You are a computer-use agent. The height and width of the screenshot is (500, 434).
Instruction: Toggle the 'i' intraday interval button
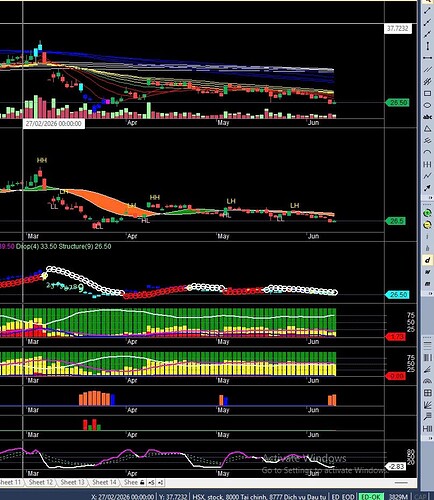[x=427, y=236]
